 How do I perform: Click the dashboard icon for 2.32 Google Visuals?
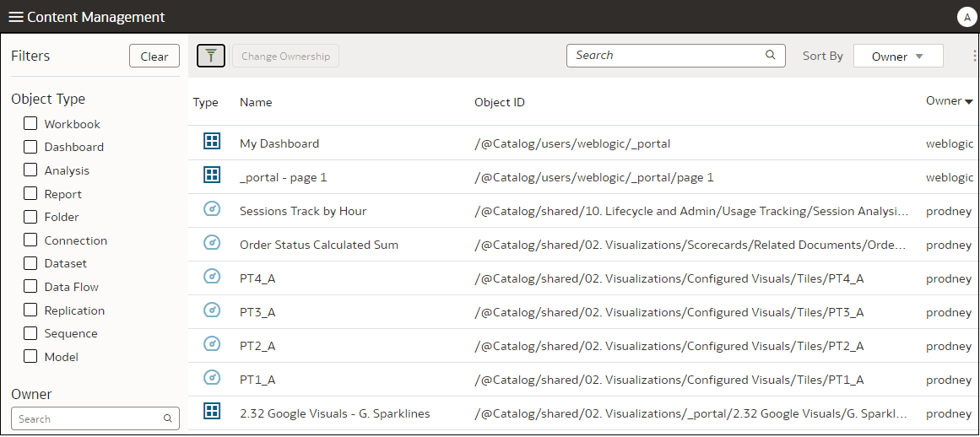click(213, 412)
